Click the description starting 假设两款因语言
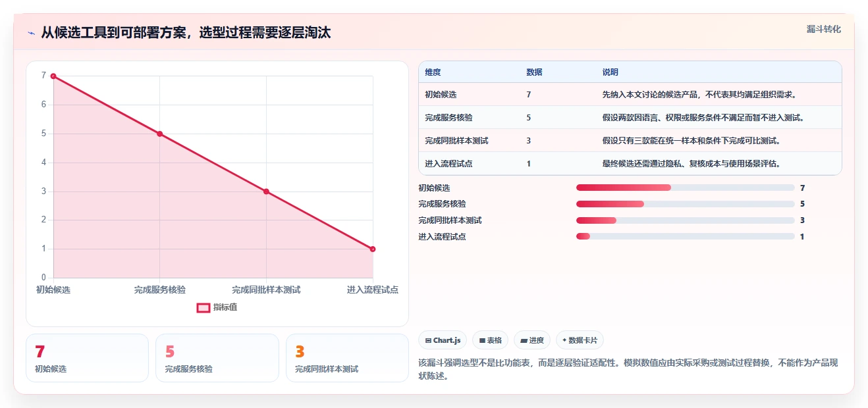 pos(703,118)
